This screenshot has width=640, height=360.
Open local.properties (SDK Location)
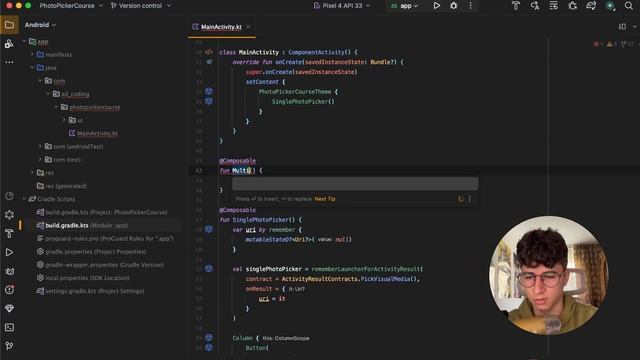coord(83,278)
